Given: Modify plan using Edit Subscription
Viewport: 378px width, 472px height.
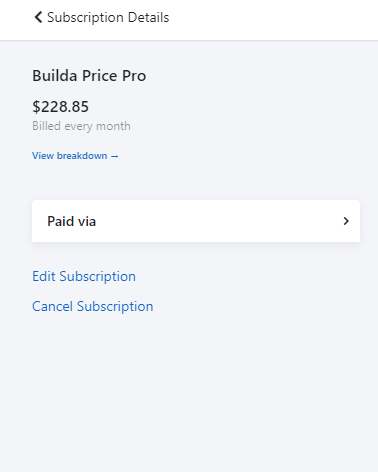Looking at the screenshot, I should [x=84, y=276].
